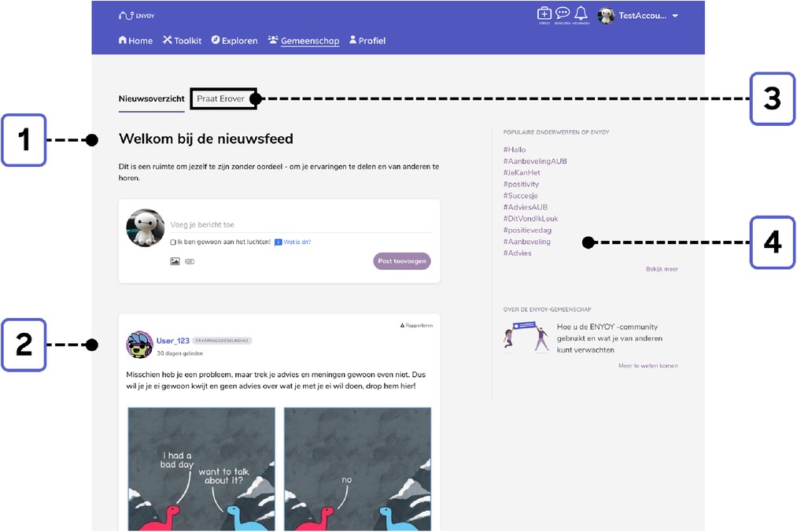Image resolution: width=797 pixels, height=532 pixels.
Task: Open the 'i had a bad day' comic image
Action: coord(201,469)
